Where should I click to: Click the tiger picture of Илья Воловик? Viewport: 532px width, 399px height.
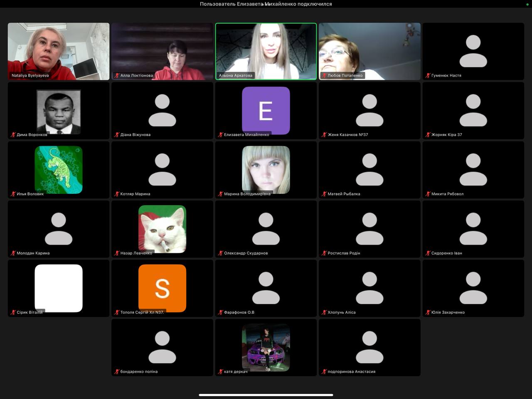click(59, 170)
